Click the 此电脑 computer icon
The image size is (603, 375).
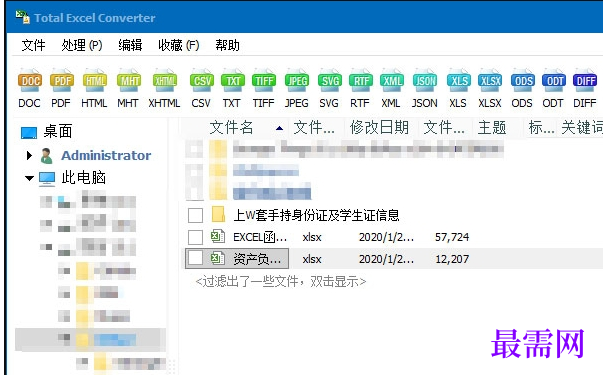(47, 178)
